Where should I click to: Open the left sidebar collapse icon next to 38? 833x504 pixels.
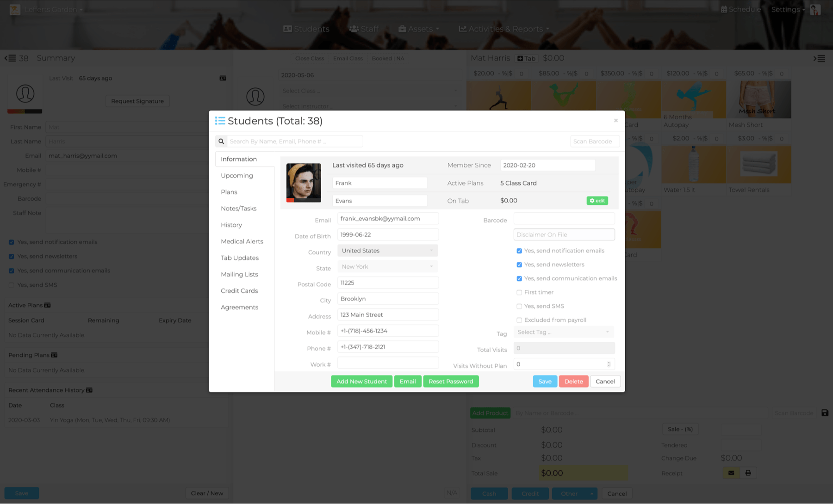click(10, 58)
